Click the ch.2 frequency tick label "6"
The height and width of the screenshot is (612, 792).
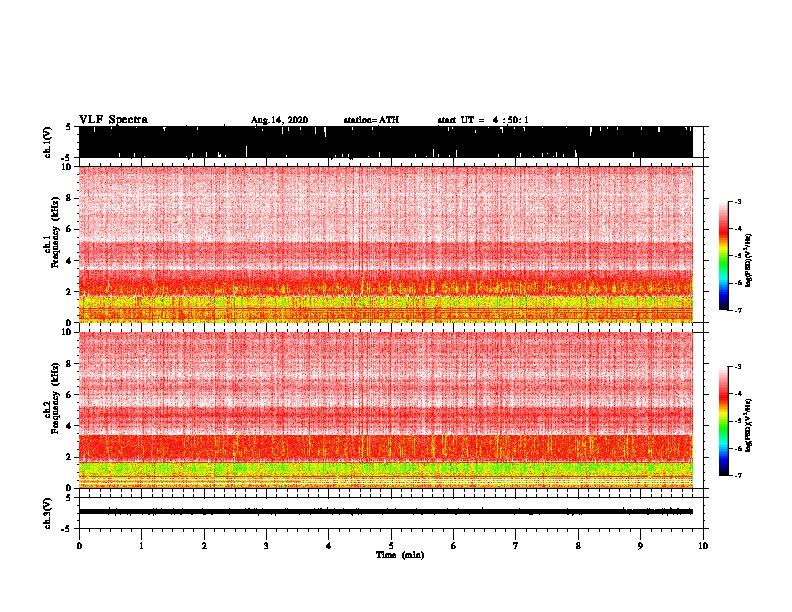pyautogui.click(x=68, y=395)
